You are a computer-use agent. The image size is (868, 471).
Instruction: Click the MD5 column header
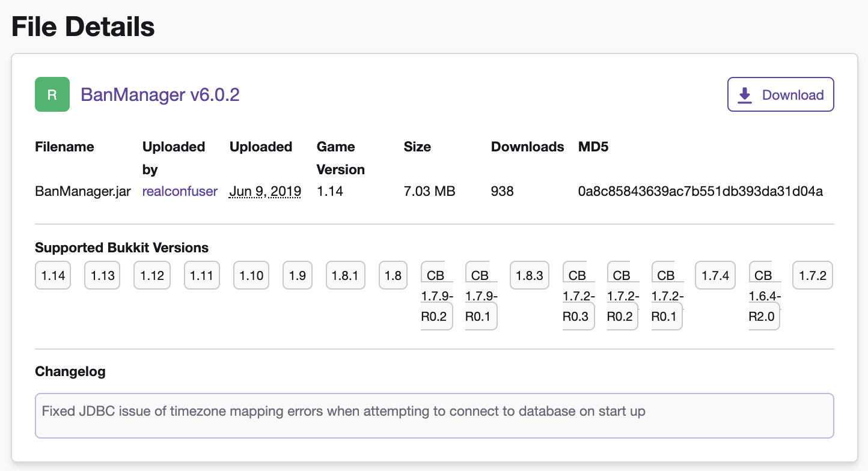[593, 147]
